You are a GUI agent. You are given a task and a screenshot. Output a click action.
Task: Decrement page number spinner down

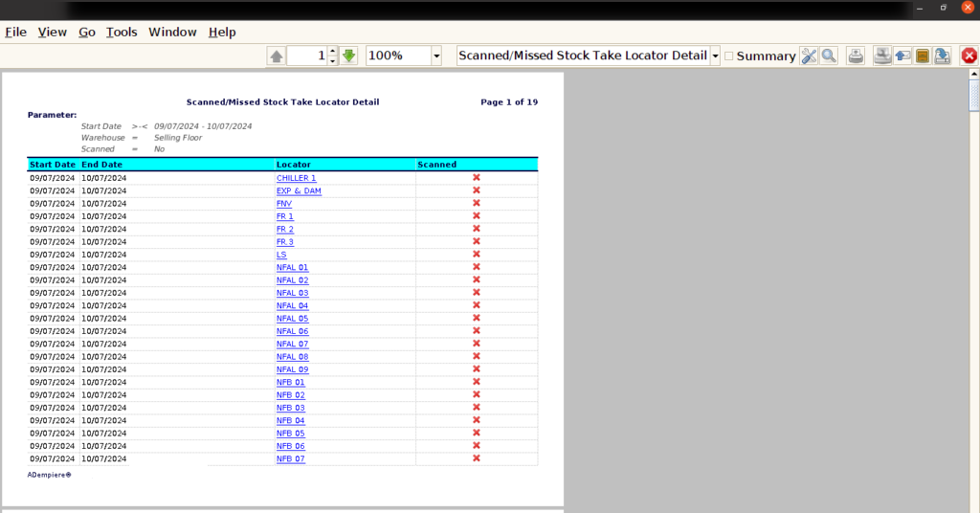point(332,60)
